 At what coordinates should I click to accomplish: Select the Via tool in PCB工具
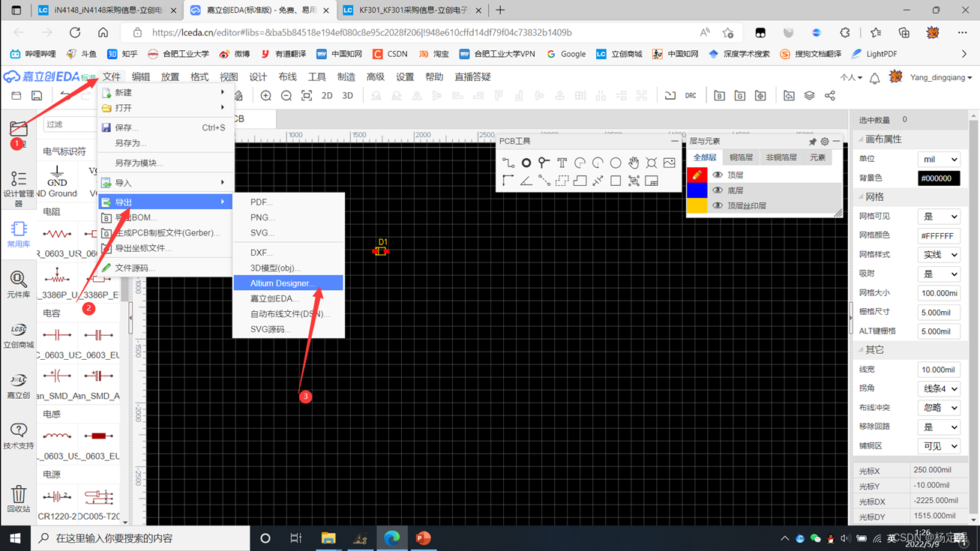tap(544, 163)
